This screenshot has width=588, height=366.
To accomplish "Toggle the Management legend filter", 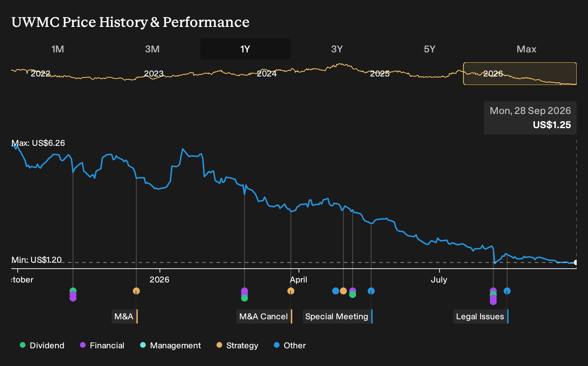I will click(171, 345).
